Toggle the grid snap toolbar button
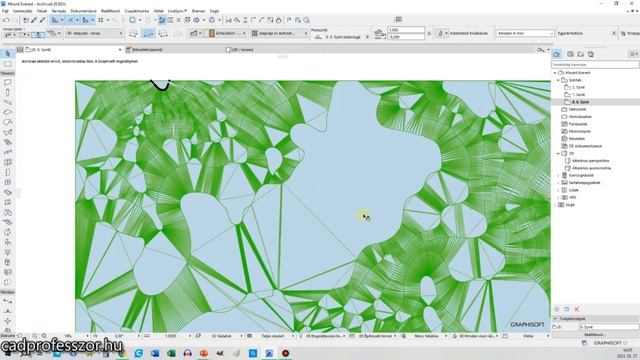 point(100,20)
